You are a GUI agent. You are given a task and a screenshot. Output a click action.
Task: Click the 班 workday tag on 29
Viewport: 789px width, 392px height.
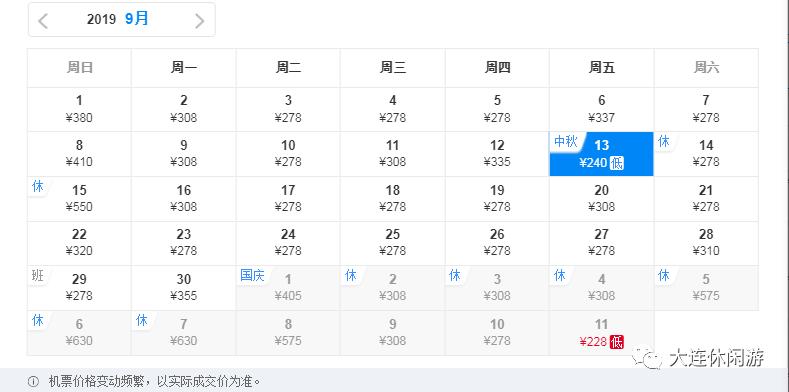(38, 275)
